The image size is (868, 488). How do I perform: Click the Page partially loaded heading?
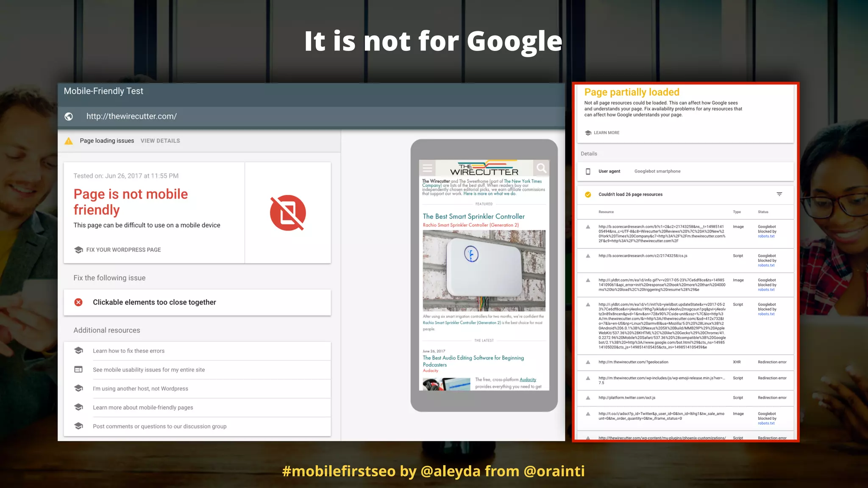click(x=632, y=92)
